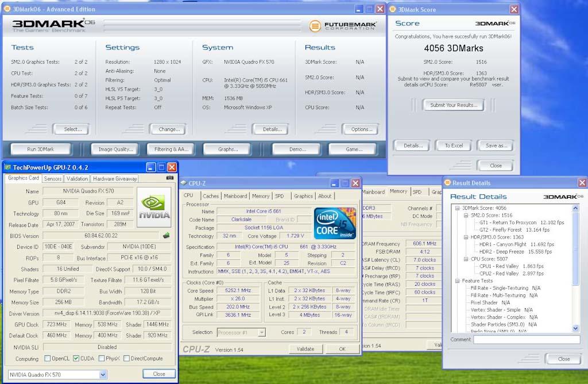Click the Filtering & AA... button
Screen dimensions: 588x384
171,149
